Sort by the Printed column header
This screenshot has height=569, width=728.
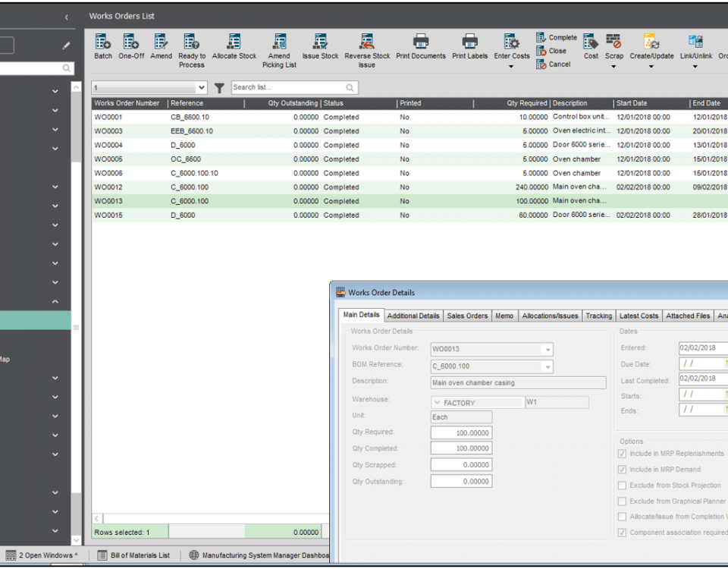click(435, 103)
